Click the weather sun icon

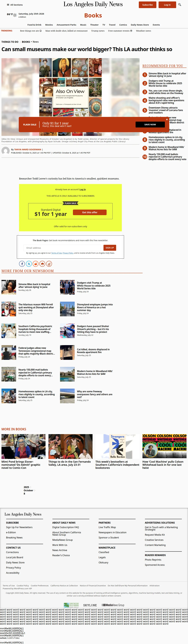15,15
